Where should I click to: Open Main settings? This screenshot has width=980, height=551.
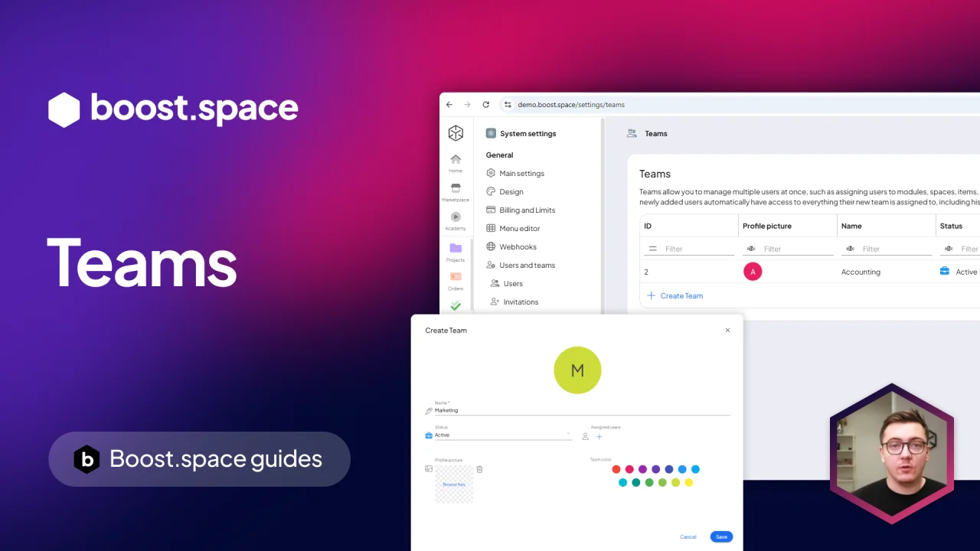click(515, 174)
